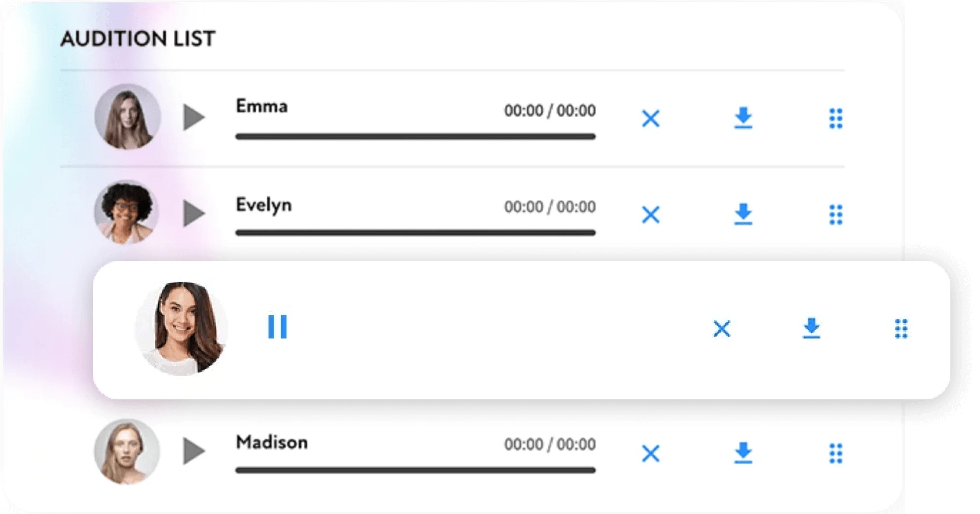
Task: Download the highlighted playing audition
Action: [x=811, y=328]
